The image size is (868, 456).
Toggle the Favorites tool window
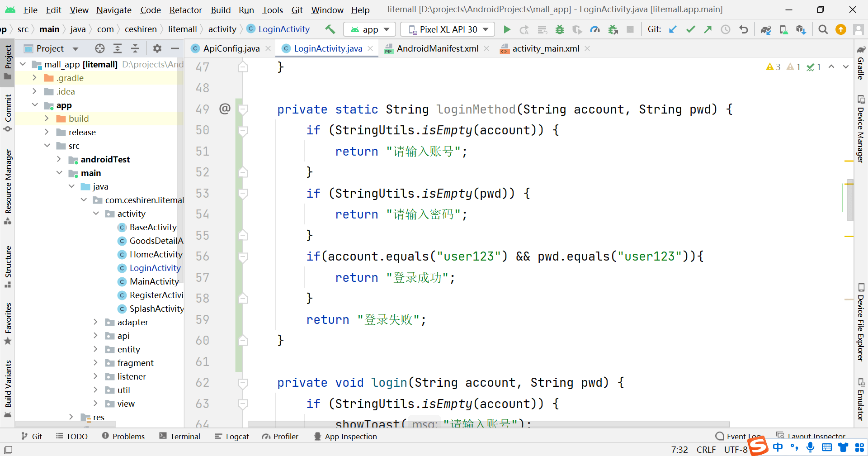click(8, 323)
